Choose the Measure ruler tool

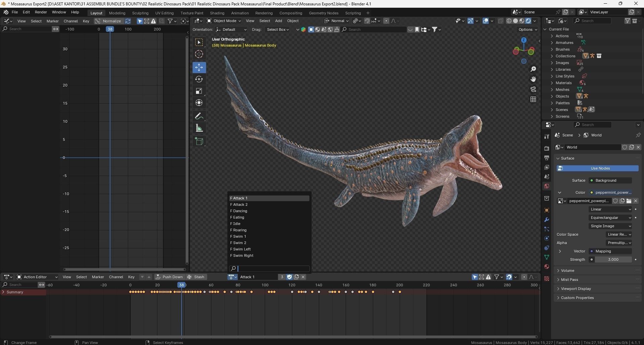[x=199, y=128]
